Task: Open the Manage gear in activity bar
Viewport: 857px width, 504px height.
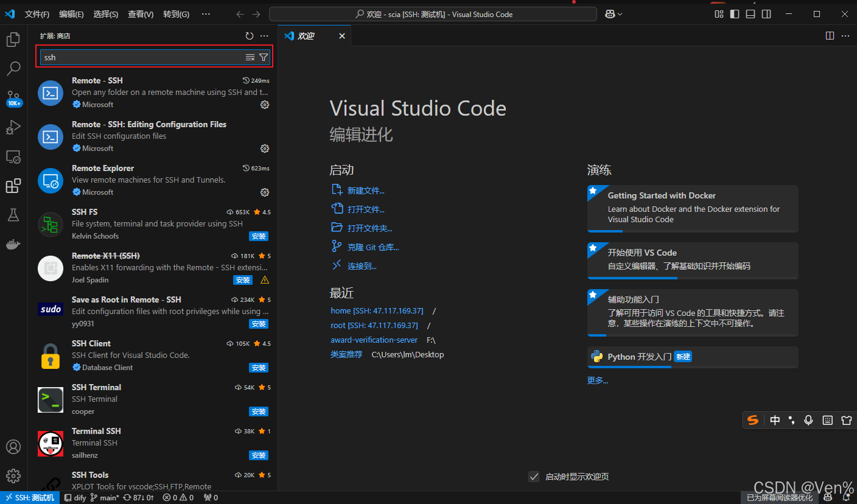Action: point(13,476)
